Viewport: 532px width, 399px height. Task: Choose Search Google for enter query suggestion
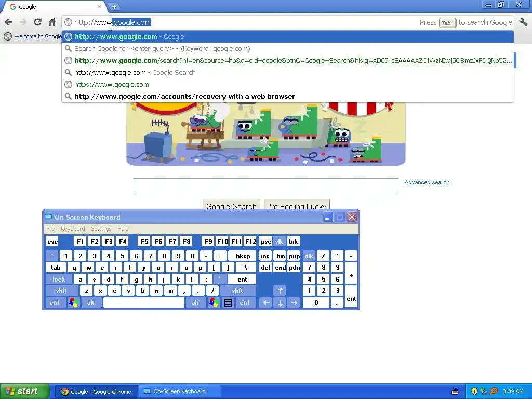[288, 48]
